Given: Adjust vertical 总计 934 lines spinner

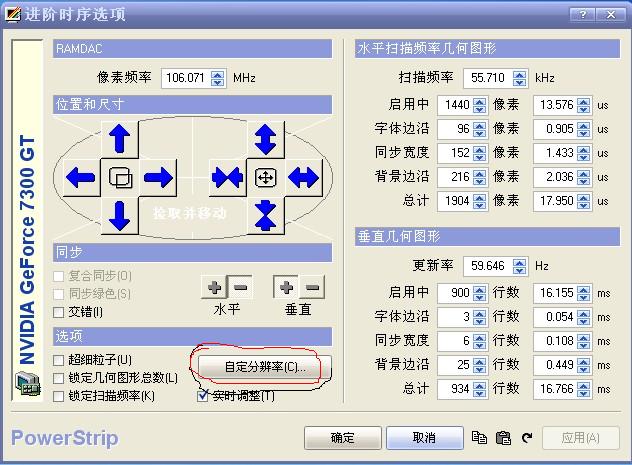Looking at the screenshot, I should coord(479,389).
